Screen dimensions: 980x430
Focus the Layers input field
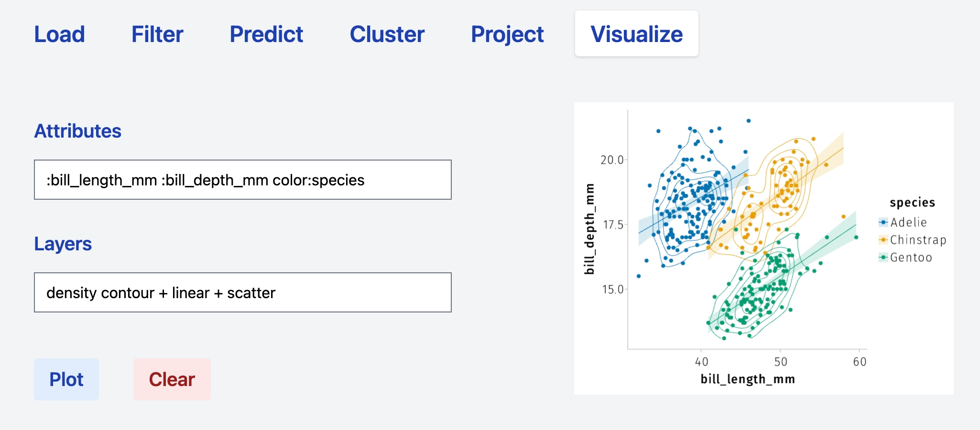pyautogui.click(x=243, y=292)
